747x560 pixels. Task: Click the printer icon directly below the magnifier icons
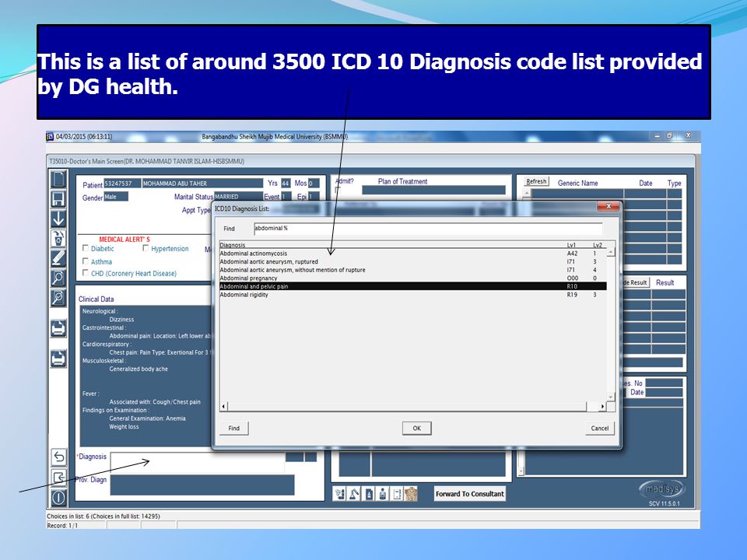(58, 328)
